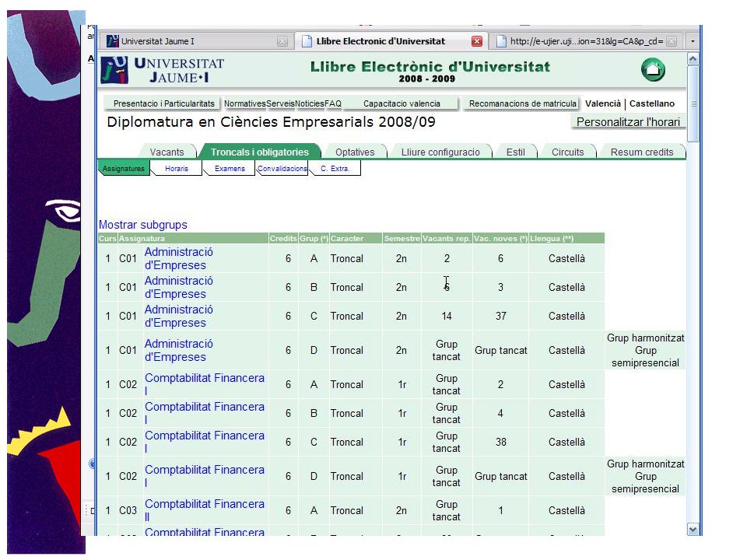Screen dimensions: 747x560
Task: Click the vertical scrollbar down arrow
Action: tap(693, 530)
